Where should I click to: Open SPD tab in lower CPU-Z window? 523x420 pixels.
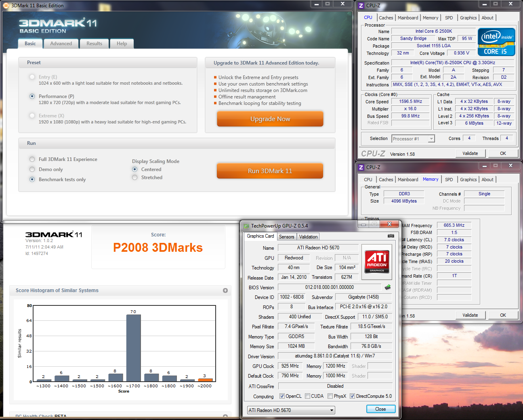tap(449, 180)
